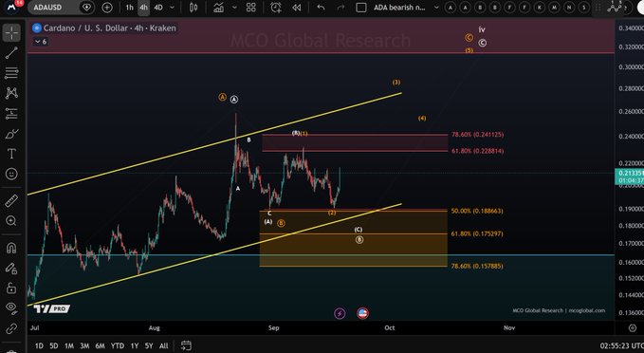Open the 'ADA bearish n...' layout name
Screen dimensions: 644x353
(399, 8)
